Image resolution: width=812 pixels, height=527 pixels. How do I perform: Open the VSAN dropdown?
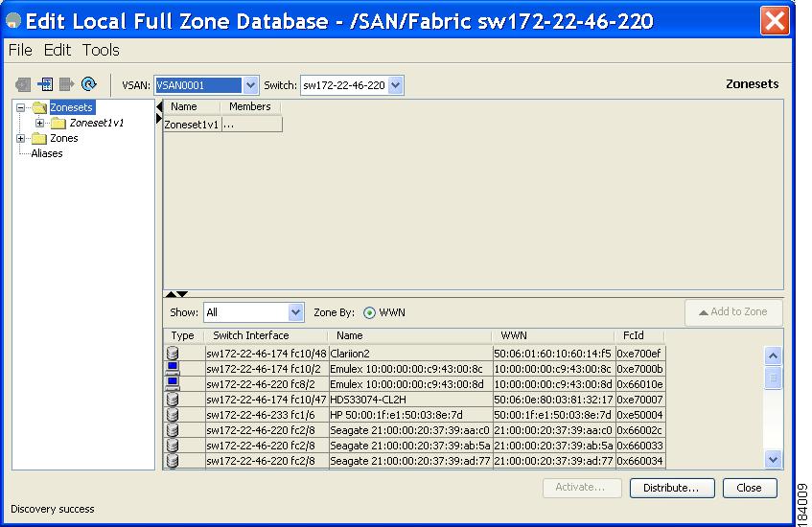[250, 85]
